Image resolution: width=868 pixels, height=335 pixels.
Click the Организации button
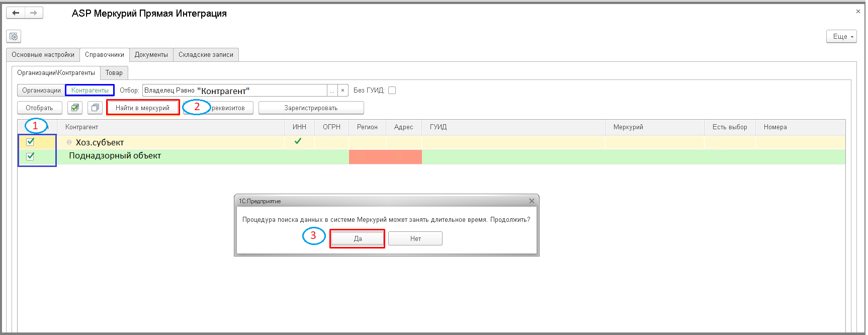pyautogui.click(x=41, y=91)
